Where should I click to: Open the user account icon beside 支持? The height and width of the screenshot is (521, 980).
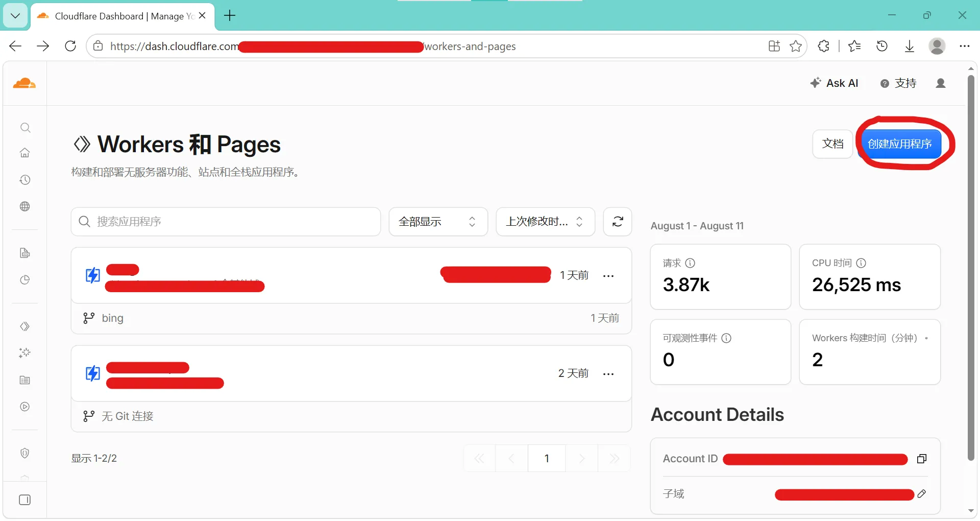click(941, 83)
